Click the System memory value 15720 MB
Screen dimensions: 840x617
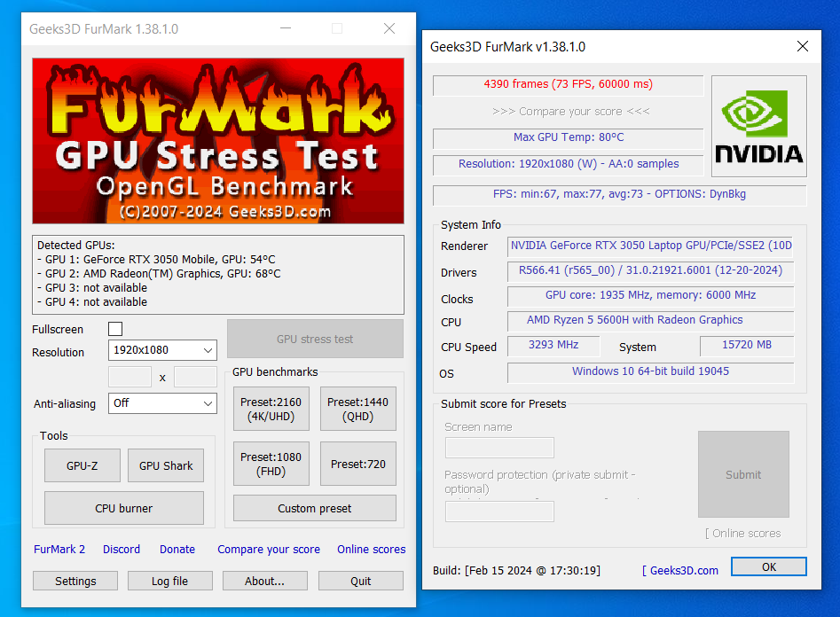tap(747, 346)
